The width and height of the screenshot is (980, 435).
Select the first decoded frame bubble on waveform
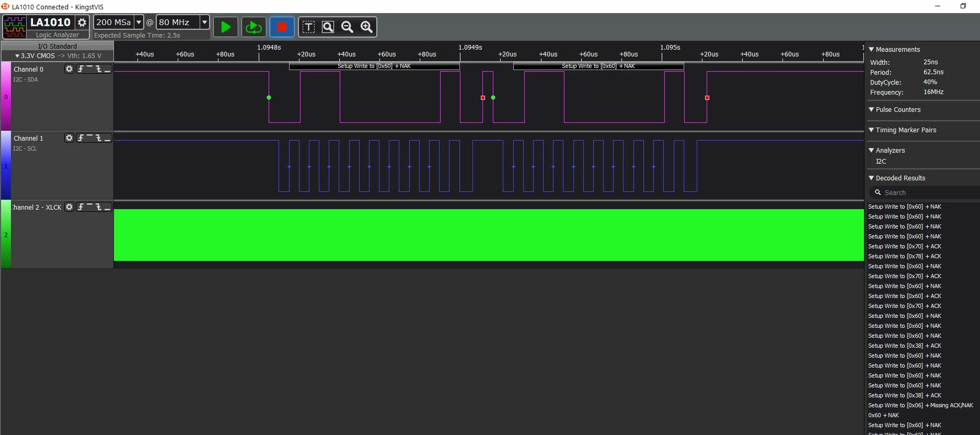(374, 66)
